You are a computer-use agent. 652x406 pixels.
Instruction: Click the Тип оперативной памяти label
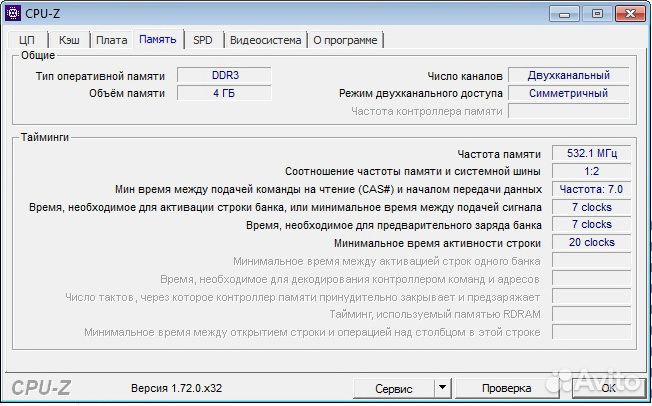tap(100, 76)
